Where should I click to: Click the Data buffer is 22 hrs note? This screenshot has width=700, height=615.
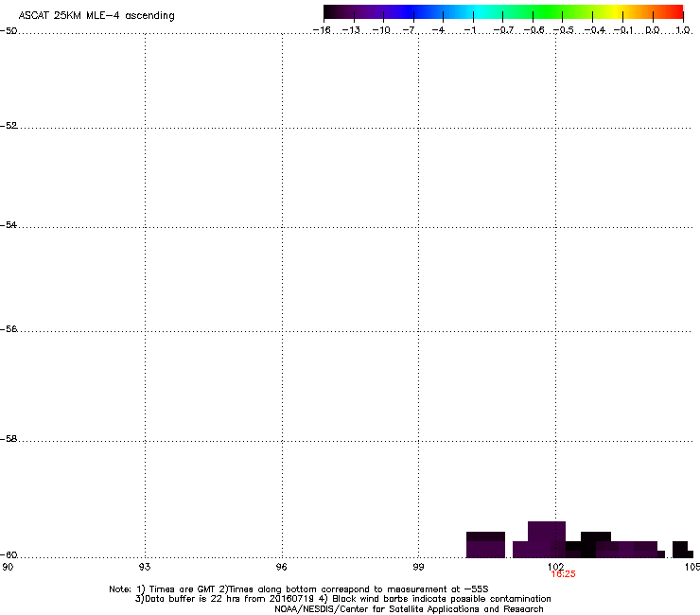[x=342, y=599]
